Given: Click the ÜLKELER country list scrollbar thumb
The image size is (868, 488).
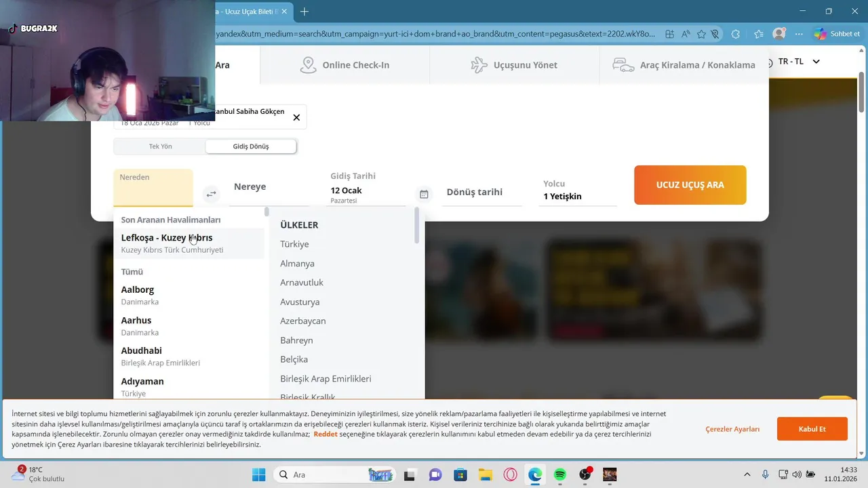Looking at the screenshot, I should point(416,226).
